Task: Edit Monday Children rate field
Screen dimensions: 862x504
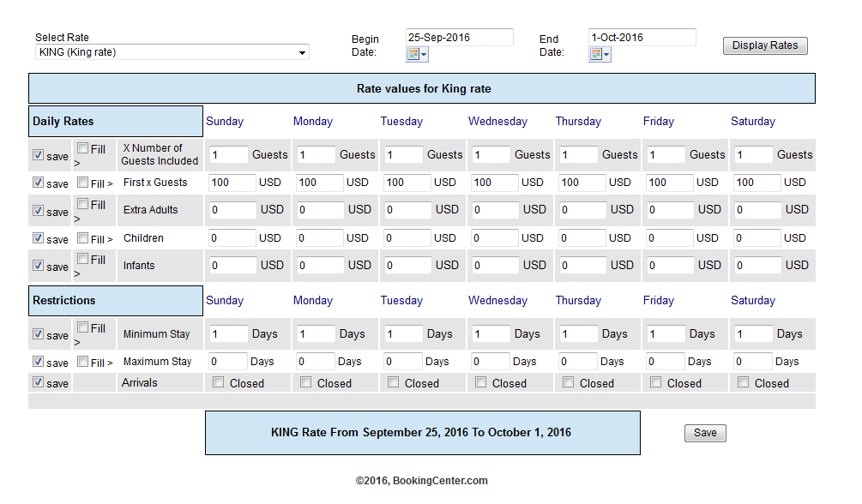Action: (319, 238)
